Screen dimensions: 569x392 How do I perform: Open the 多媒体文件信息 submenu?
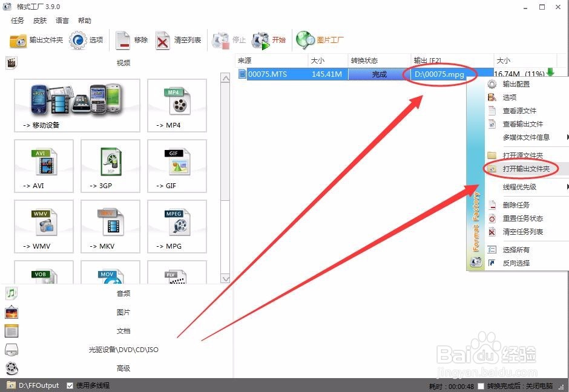(x=526, y=137)
